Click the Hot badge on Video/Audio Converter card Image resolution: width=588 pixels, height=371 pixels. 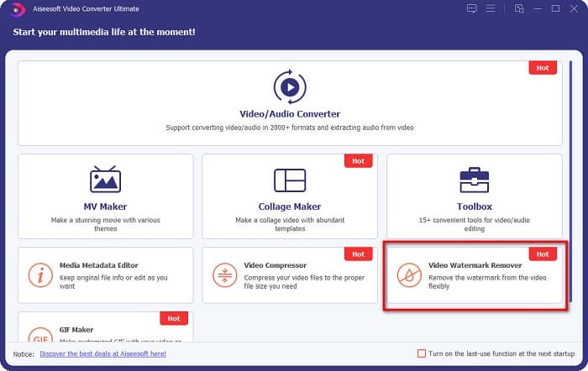point(543,68)
